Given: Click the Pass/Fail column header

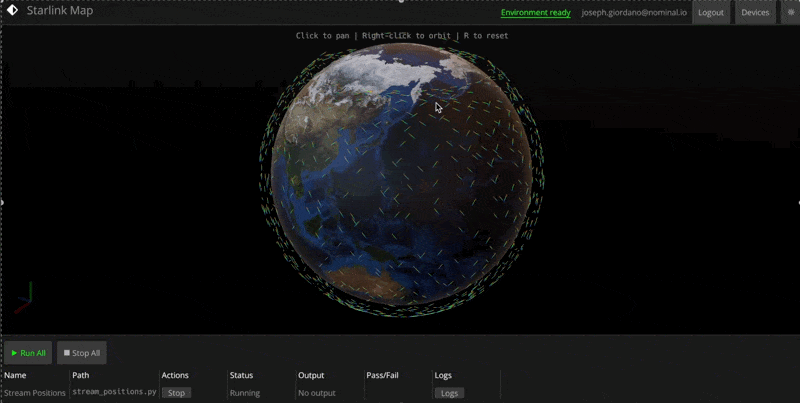Looking at the screenshot, I should (382, 375).
